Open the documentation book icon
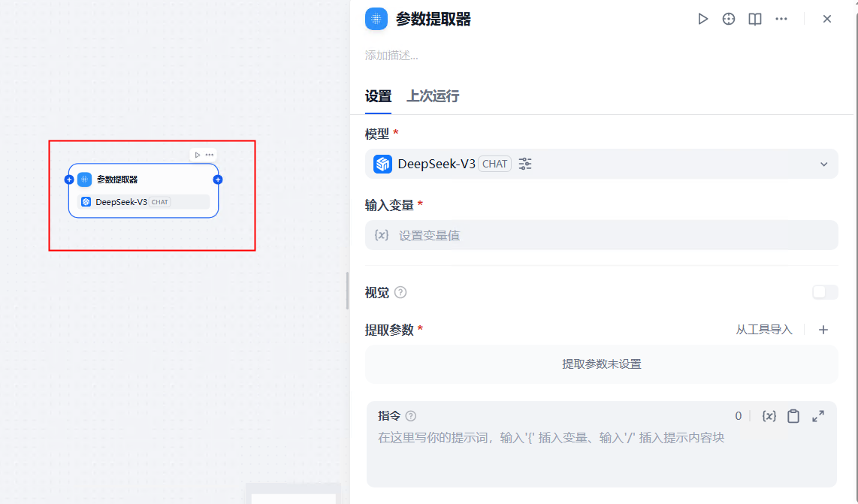858x504 pixels. [x=754, y=19]
